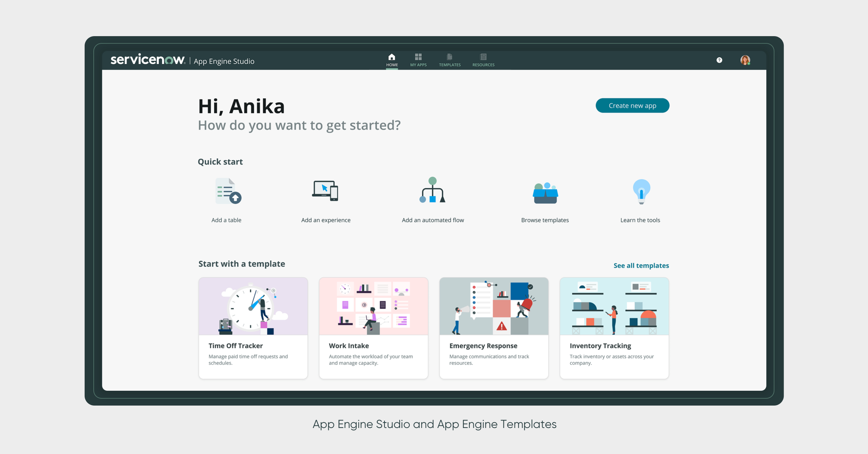Screen dimensions: 868x454
Task: Click the Add an automated flow icon
Action: point(433,192)
